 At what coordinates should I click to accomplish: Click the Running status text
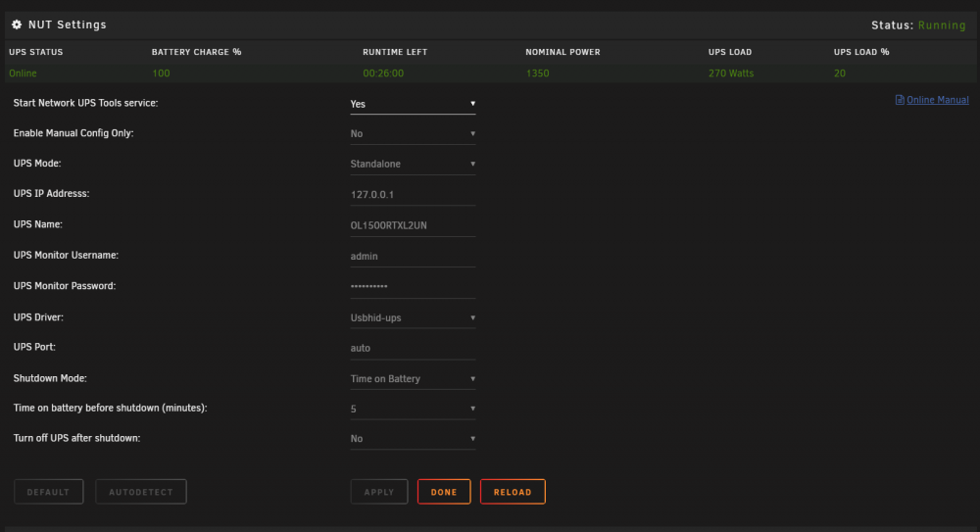[x=942, y=25]
